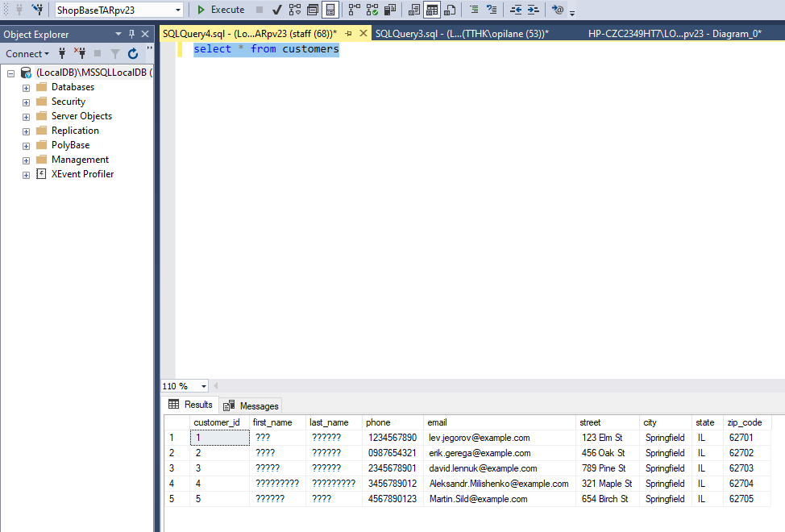Screen dimensions: 785x532
Task: Refresh the Object Explorer tree
Action: pos(133,54)
